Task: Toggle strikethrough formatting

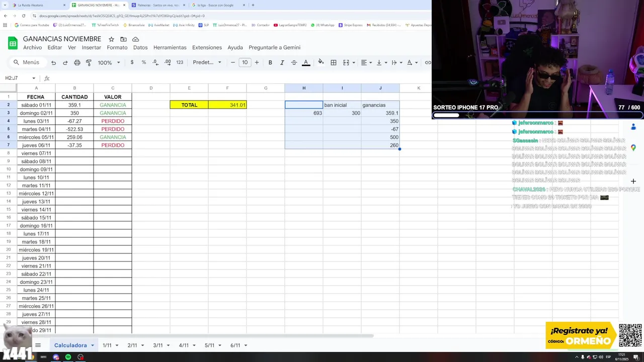Action: click(294, 62)
